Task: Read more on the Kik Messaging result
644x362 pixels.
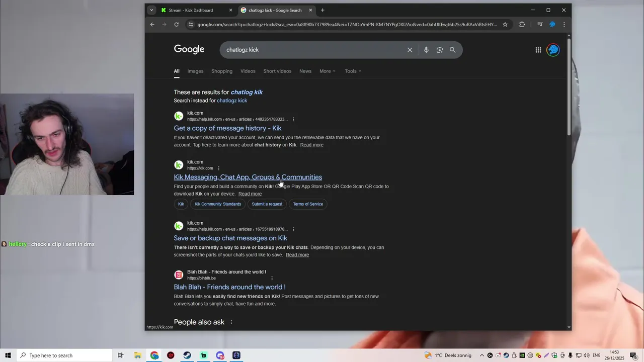Action: pos(250,194)
